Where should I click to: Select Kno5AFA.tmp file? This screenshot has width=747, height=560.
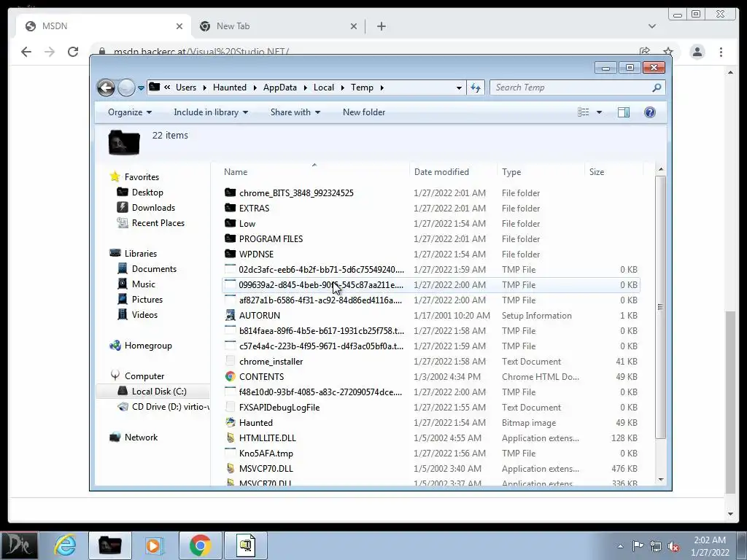(266, 454)
